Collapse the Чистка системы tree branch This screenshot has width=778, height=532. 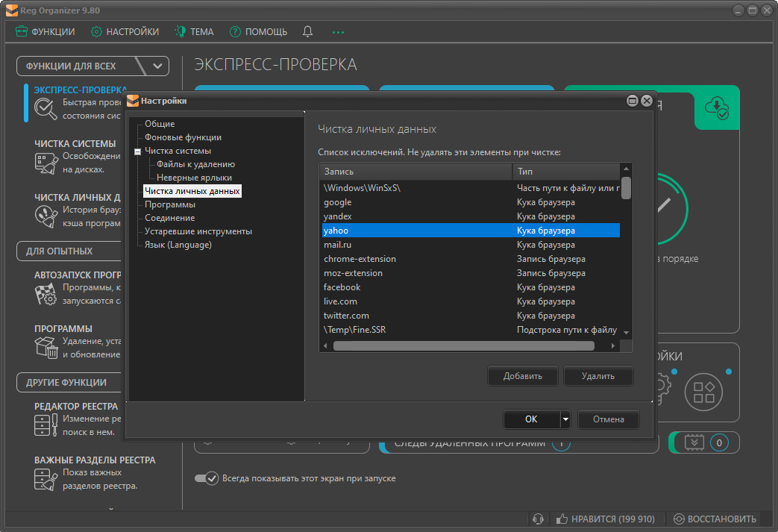[137, 151]
